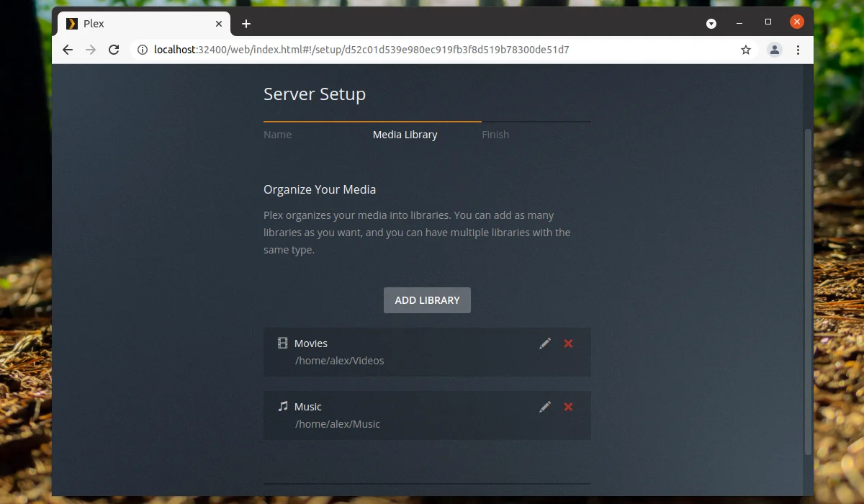Edit the Movies library with pencil icon

545,343
